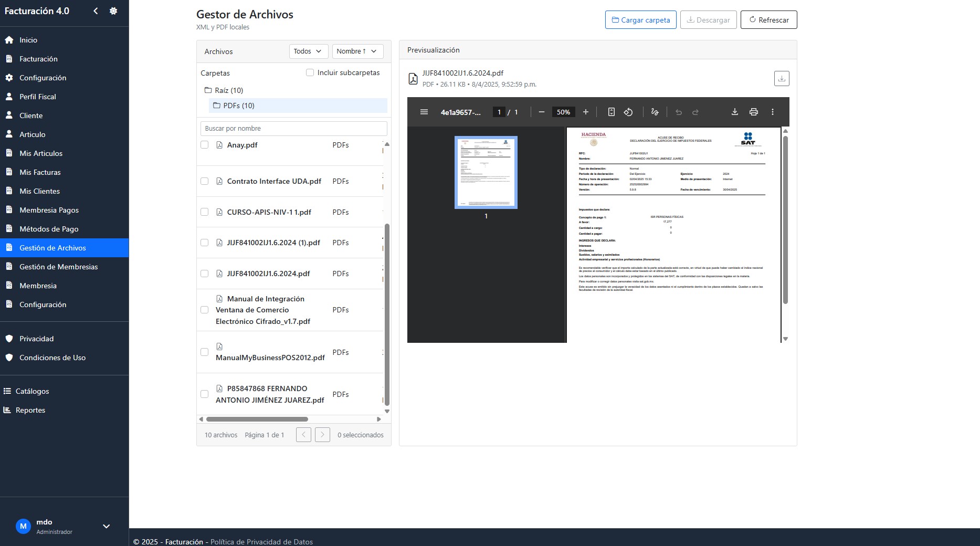The image size is (980, 546).
Task: Click the download icon beside the file name
Action: click(782, 79)
